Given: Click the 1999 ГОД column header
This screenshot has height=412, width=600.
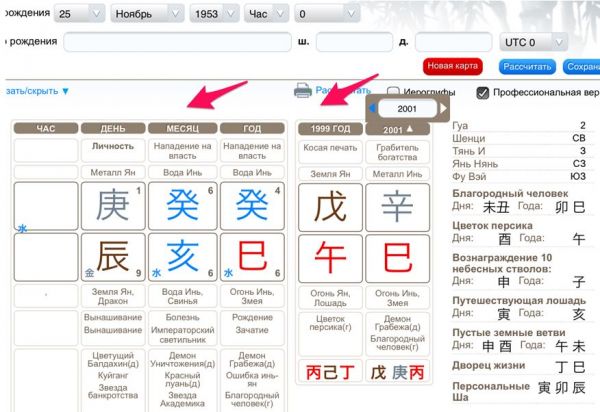Looking at the screenshot, I should [329, 128].
